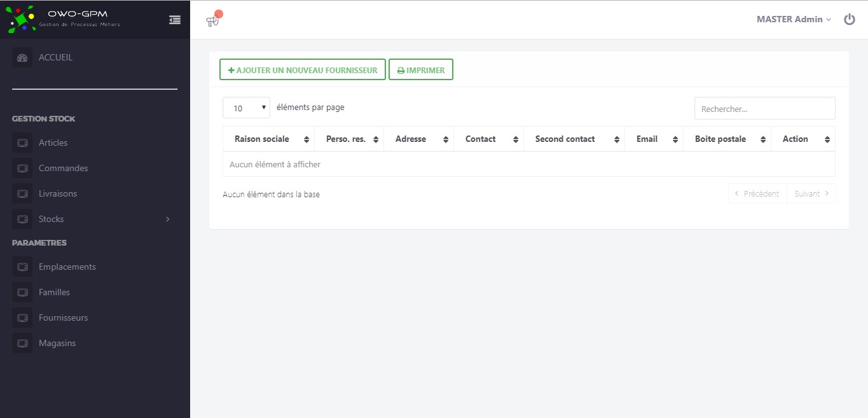Click the Imprimer button

pos(421,70)
